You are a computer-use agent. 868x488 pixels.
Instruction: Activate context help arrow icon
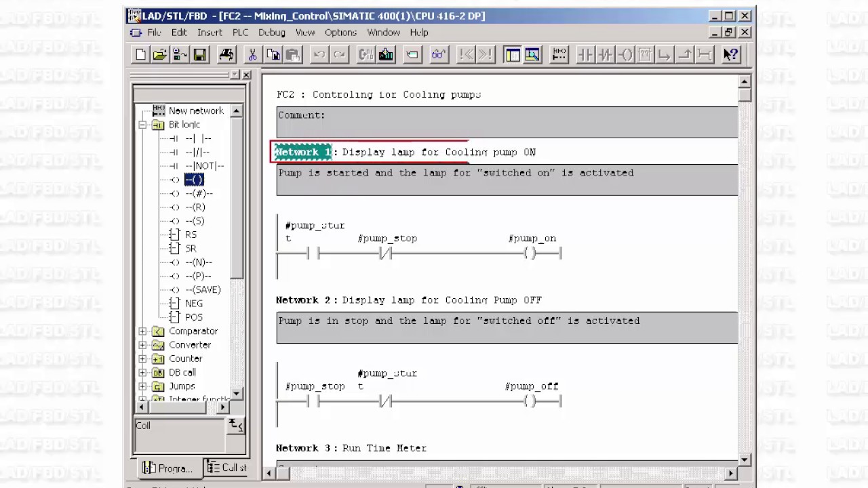(731, 55)
